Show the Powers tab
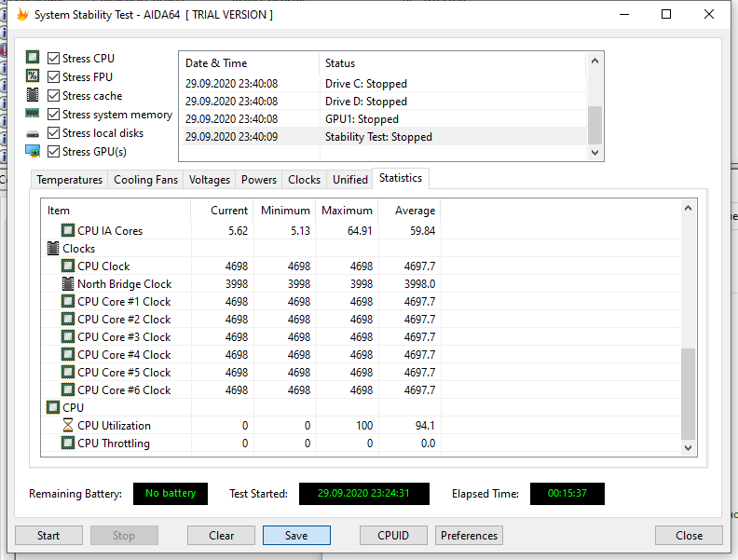This screenshot has width=738, height=560. click(259, 180)
